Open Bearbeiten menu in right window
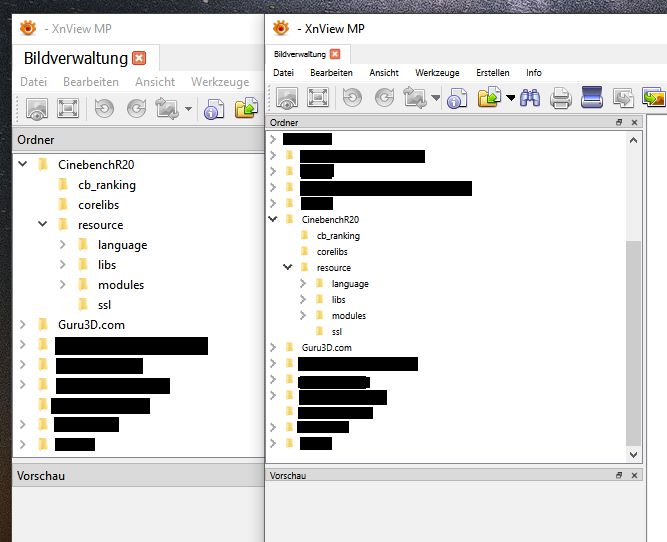667x542 pixels. (331, 73)
